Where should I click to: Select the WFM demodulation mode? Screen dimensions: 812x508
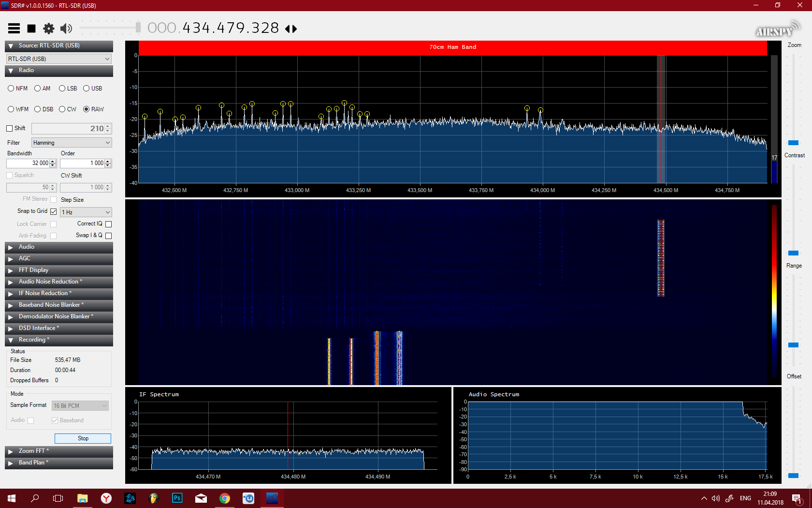pyautogui.click(x=18, y=109)
